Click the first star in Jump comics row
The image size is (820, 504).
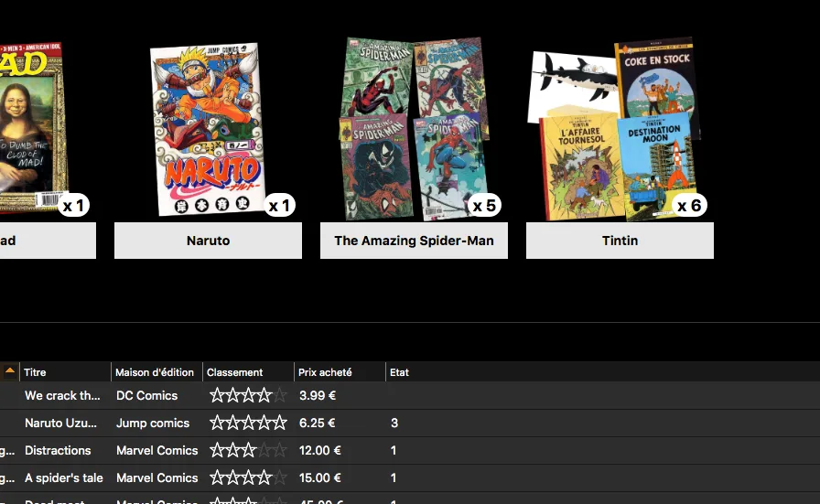tap(218, 424)
